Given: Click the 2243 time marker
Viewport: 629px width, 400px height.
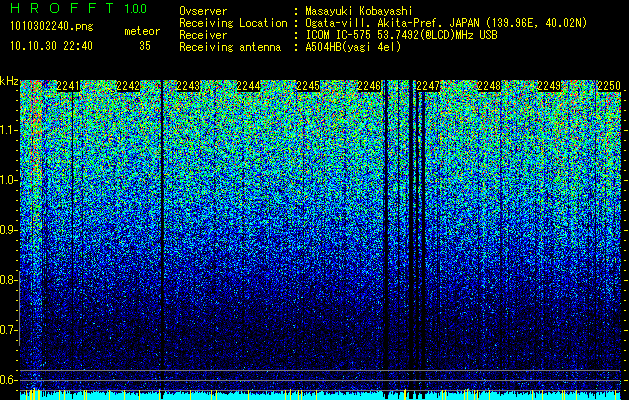Looking at the screenshot, I should tap(188, 86).
